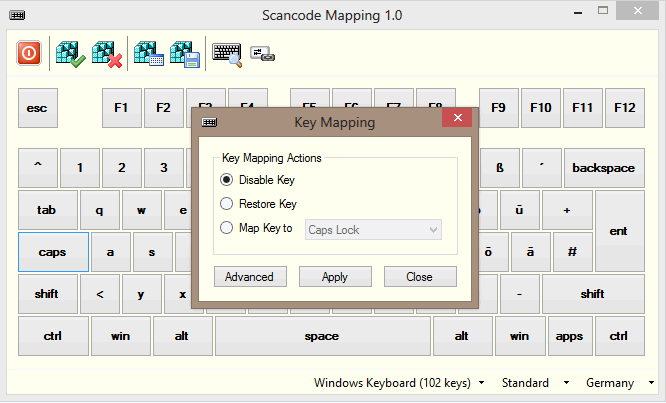Click the registry icon with green checkmark
The height and width of the screenshot is (403, 666).
click(x=70, y=54)
